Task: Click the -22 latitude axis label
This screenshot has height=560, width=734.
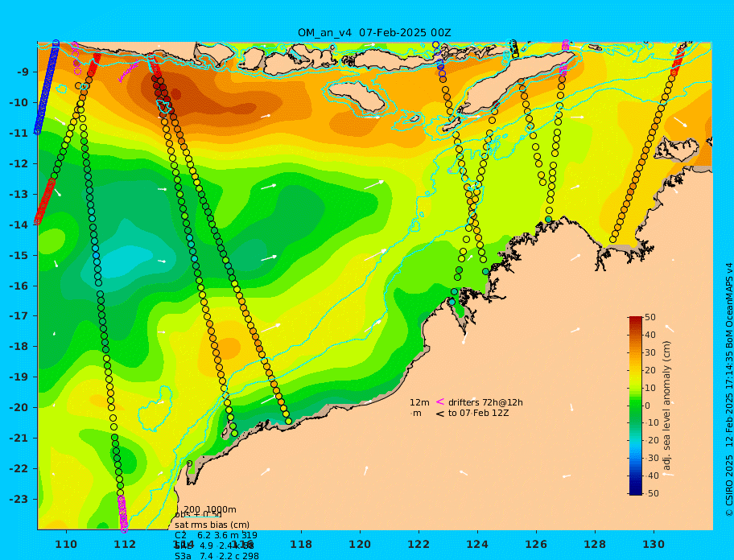Action: click(19, 469)
